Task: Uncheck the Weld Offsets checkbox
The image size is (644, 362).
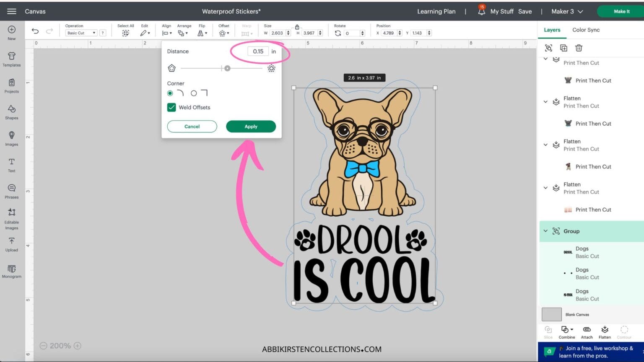Action: pos(171,107)
